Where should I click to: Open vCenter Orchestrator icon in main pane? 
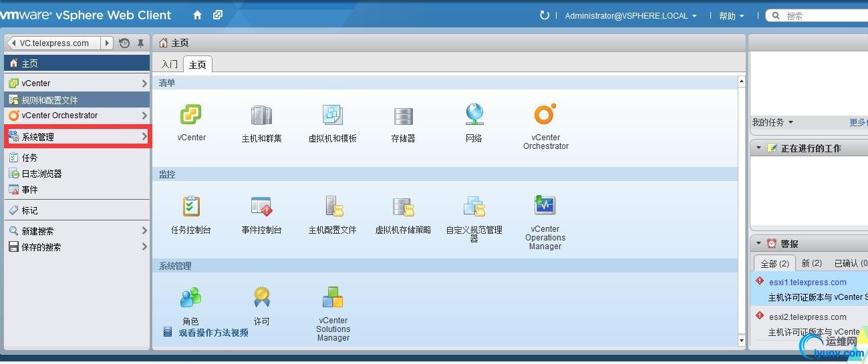click(545, 114)
